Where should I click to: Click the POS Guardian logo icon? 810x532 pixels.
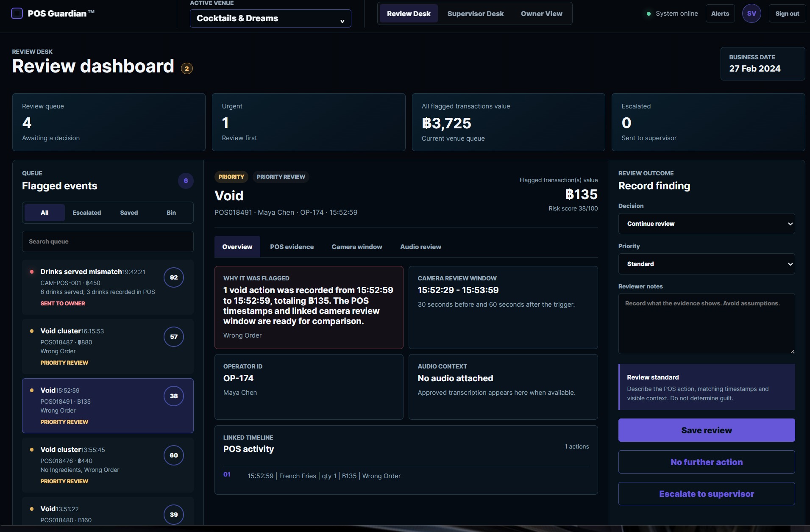pos(17,14)
